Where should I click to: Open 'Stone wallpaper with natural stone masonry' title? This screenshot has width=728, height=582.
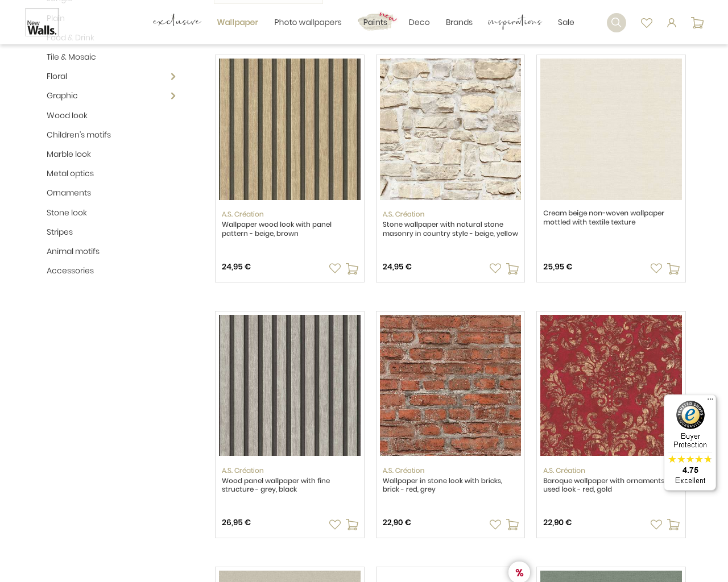pyautogui.click(x=450, y=229)
